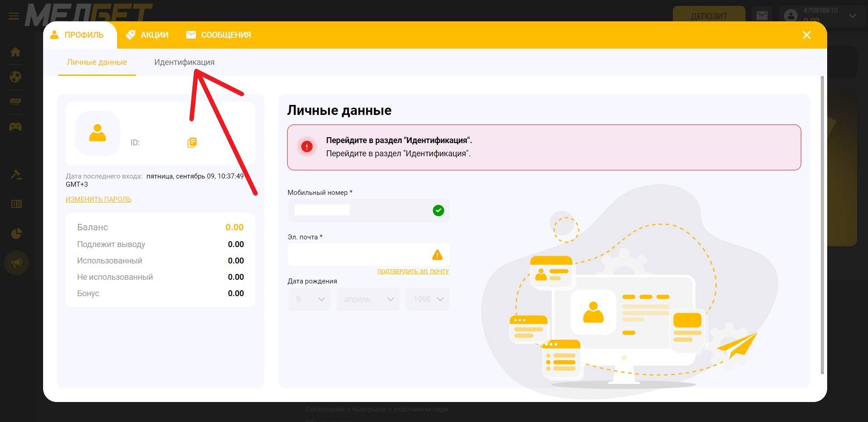The width and height of the screenshot is (868, 422).
Task: Open the Идентификация sub-tab
Action: (x=184, y=62)
